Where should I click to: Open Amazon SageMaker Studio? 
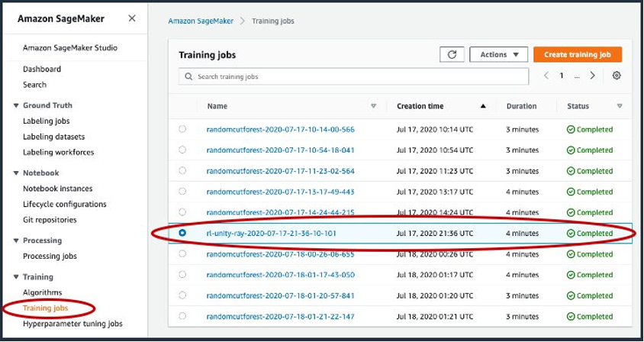tap(70, 48)
